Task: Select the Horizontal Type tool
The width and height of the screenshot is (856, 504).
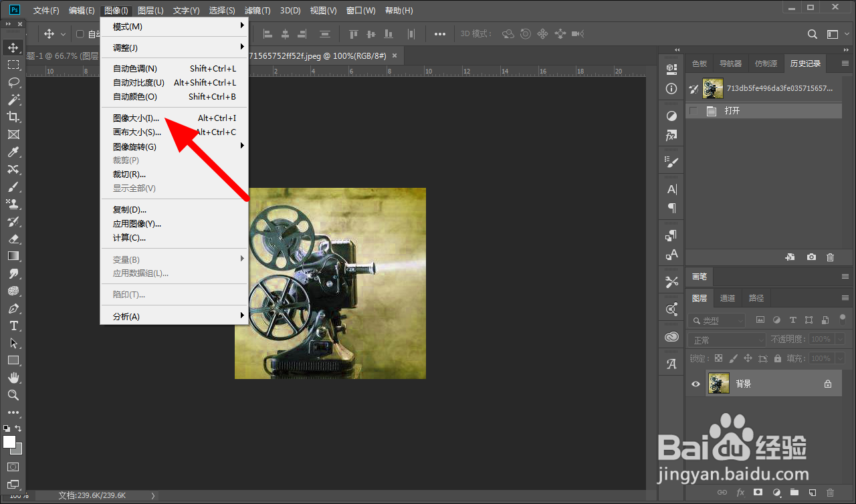Action: (13, 326)
